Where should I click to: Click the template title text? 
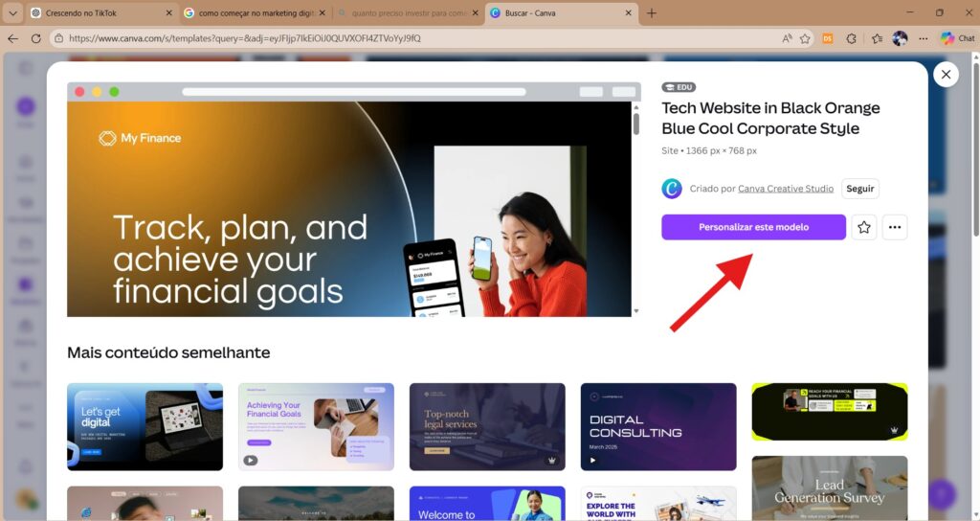pyautogui.click(x=770, y=118)
